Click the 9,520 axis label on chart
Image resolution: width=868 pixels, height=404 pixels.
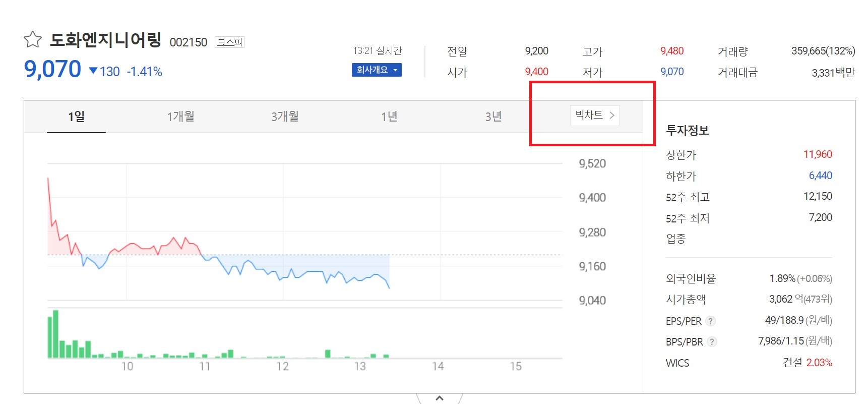(x=592, y=163)
